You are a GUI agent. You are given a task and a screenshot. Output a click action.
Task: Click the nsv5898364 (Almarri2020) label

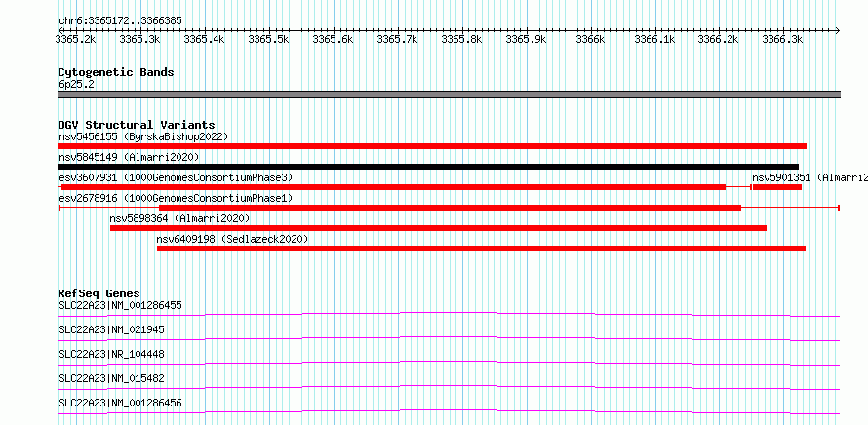179,218
